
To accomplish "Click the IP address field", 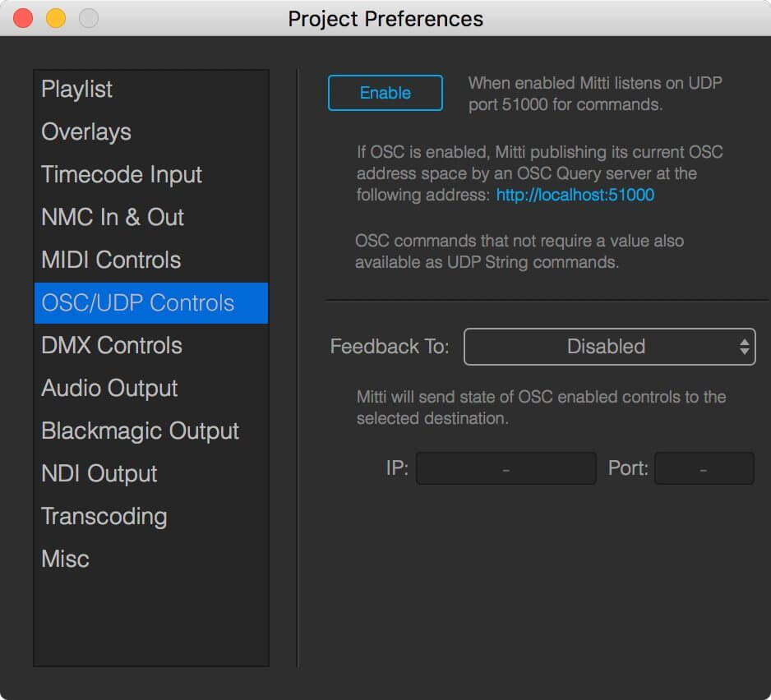I will (506, 468).
